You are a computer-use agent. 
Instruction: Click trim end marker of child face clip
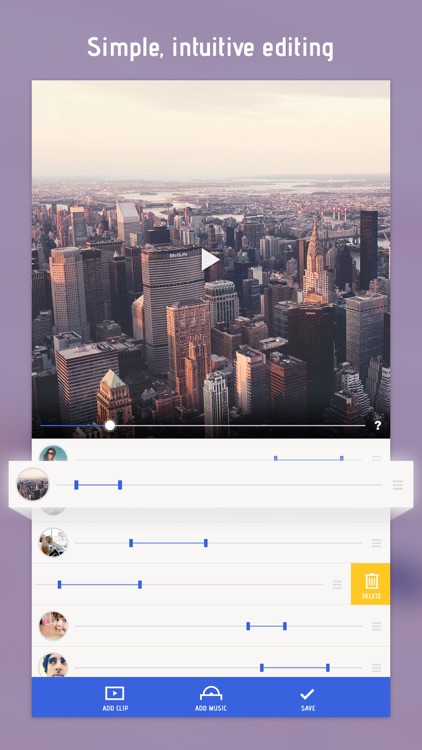click(x=285, y=626)
